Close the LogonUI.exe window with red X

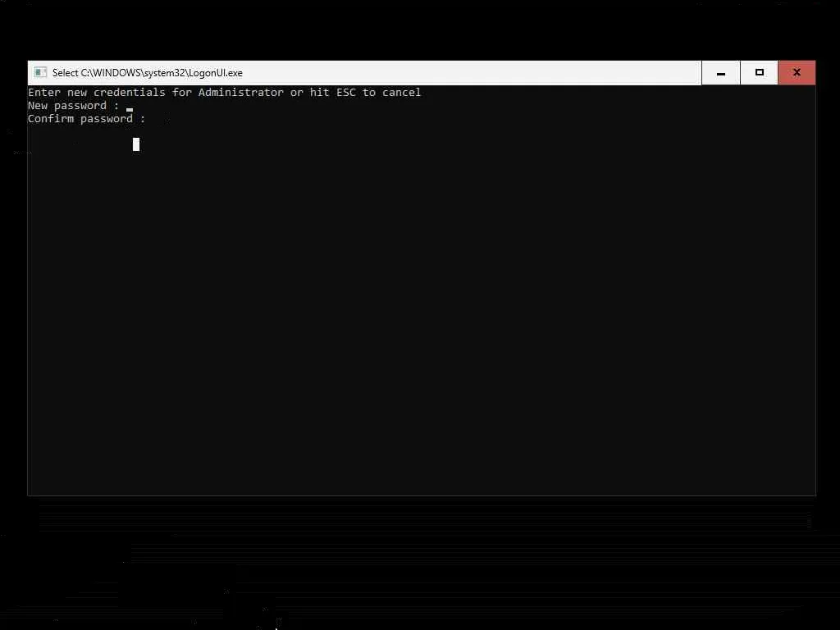click(x=797, y=73)
